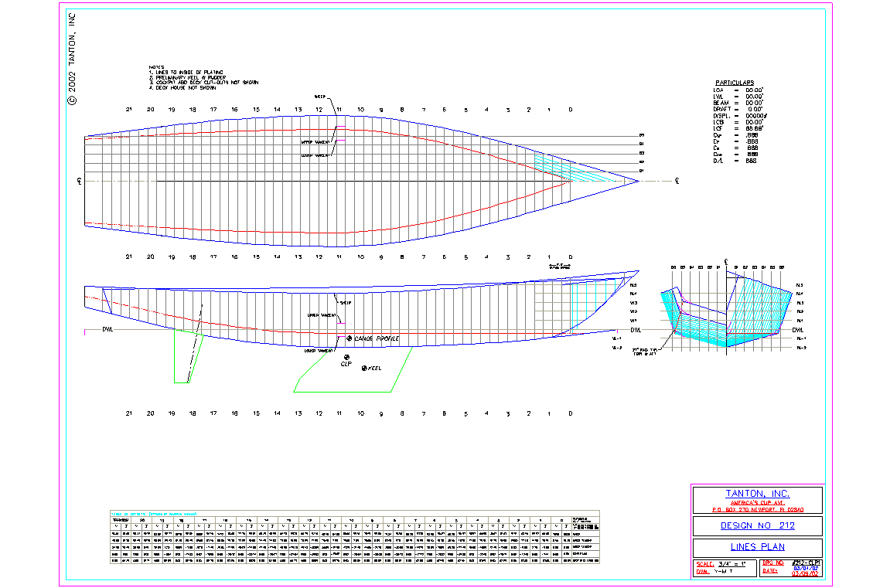Click the vertical © 2002 TANTON, INC text
The image size is (890, 588).
[72, 59]
